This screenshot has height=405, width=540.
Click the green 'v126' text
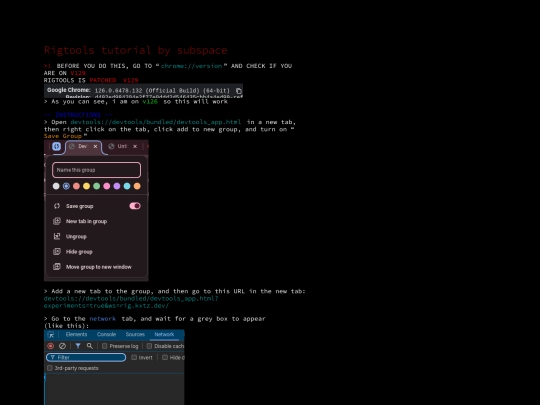[150, 102]
